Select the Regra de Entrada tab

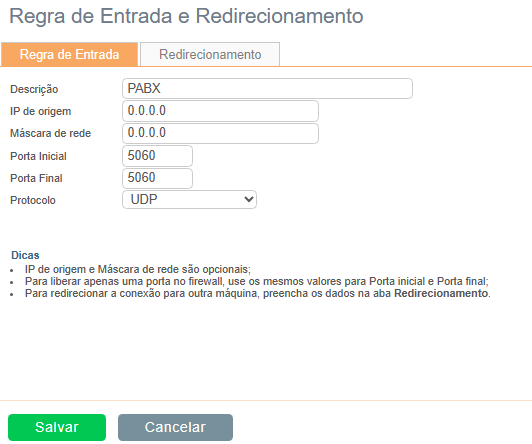click(70, 54)
